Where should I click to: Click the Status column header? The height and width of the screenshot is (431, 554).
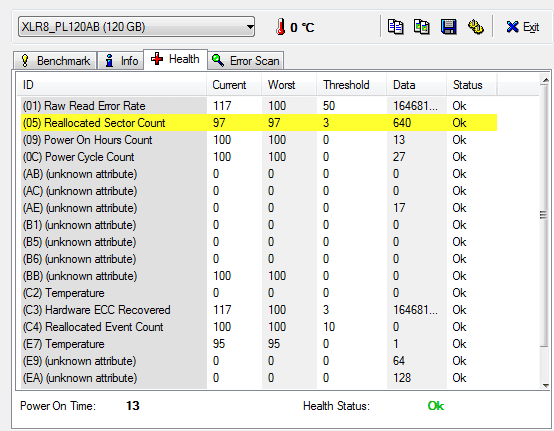click(472, 85)
